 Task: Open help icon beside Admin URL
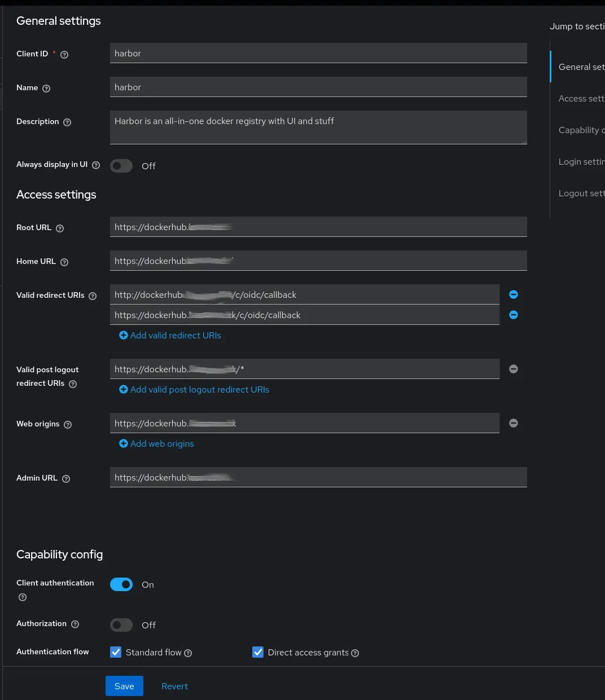click(x=66, y=479)
